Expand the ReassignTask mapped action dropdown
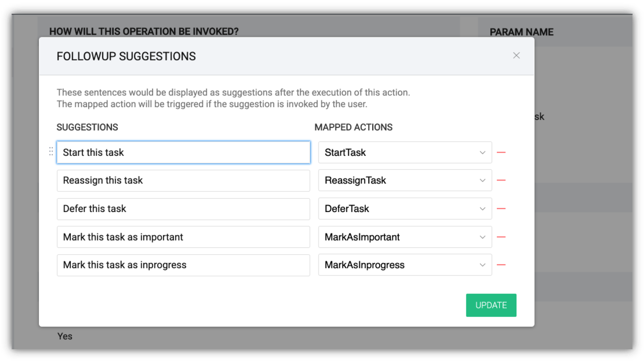 pyautogui.click(x=405, y=180)
